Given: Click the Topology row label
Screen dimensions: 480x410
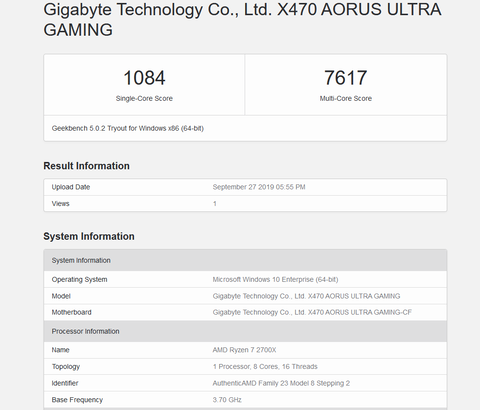Looking at the screenshot, I should tap(66, 367).
